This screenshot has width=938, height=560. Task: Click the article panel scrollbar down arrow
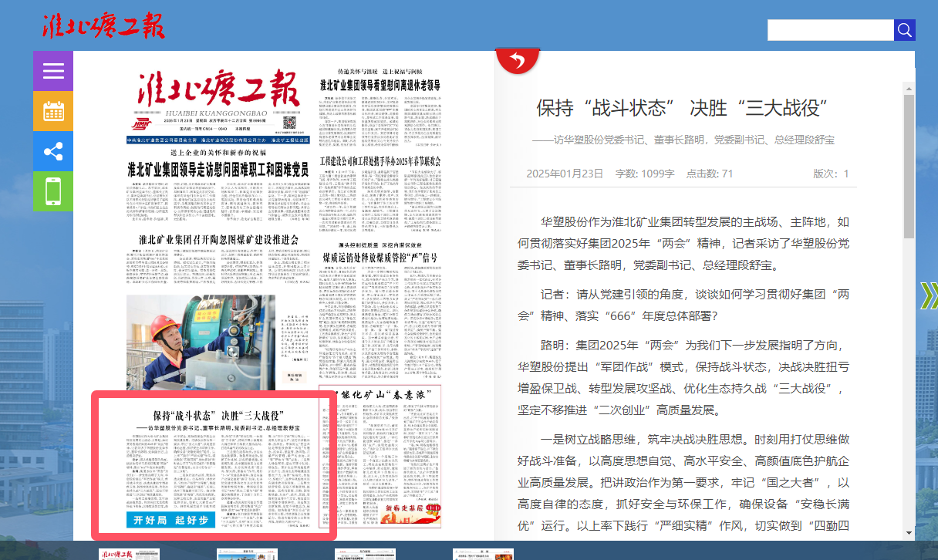coord(909,533)
